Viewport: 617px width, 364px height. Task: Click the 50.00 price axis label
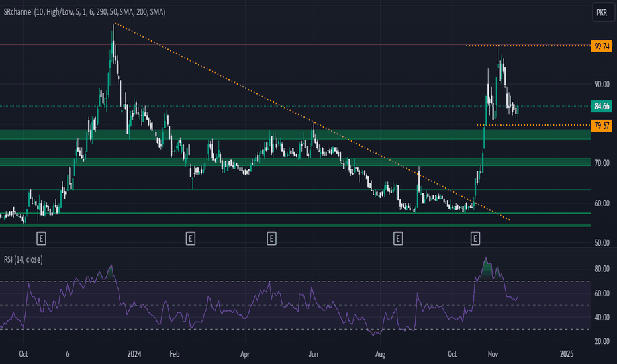click(602, 243)
